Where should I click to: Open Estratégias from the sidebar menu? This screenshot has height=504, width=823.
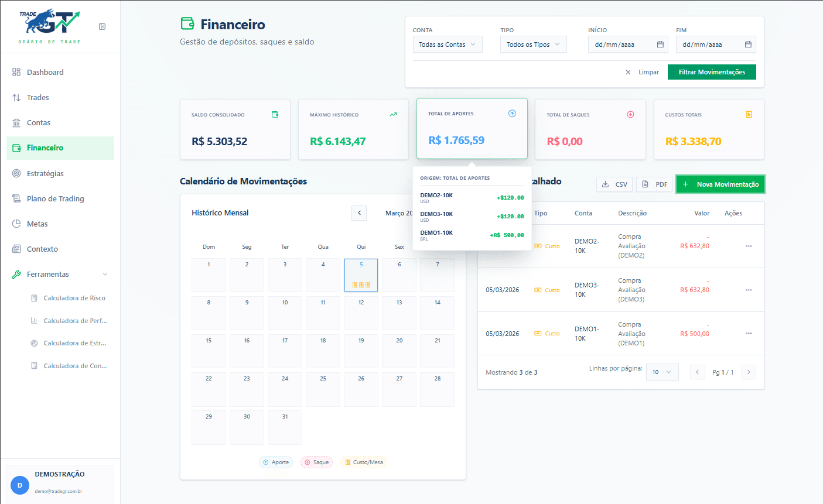[x=47, y=173]
